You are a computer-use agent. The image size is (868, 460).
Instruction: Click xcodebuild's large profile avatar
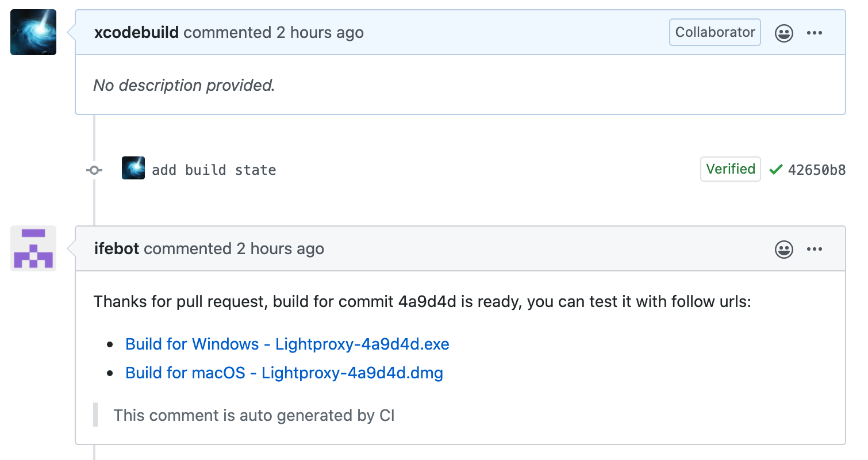33,32
